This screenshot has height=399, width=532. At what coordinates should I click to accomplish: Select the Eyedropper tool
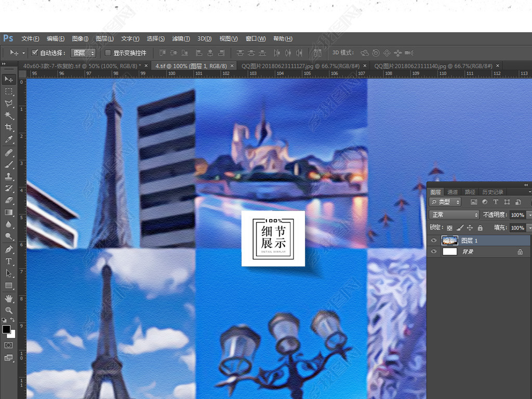pos(9,140)
